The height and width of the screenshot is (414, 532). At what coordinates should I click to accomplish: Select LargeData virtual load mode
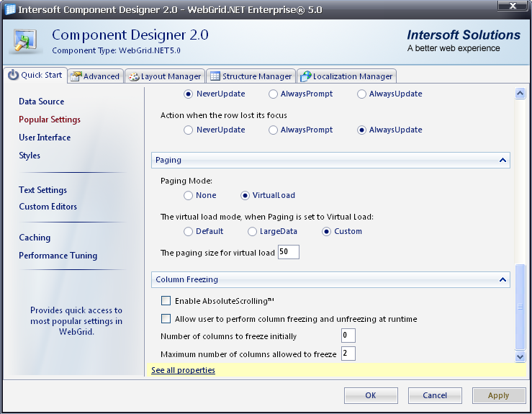tap(252, 231)
